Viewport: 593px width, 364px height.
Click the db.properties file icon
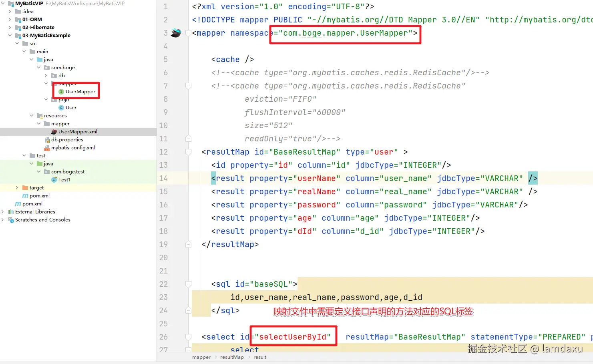tap(47, 140)
